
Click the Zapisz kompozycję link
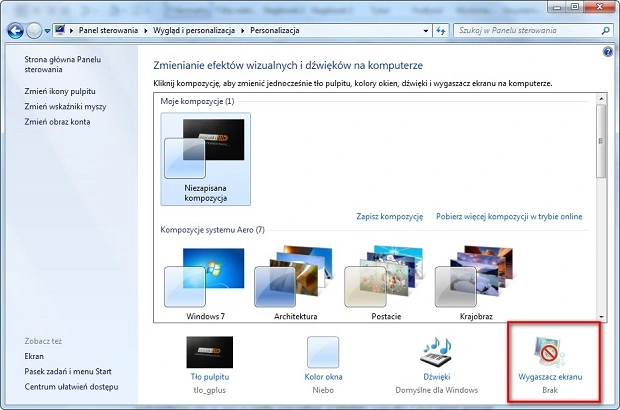[389, 216]
